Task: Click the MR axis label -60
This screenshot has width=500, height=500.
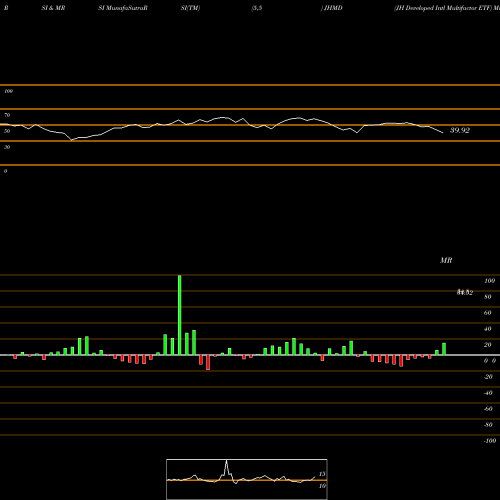Action: tap(488, 409)
